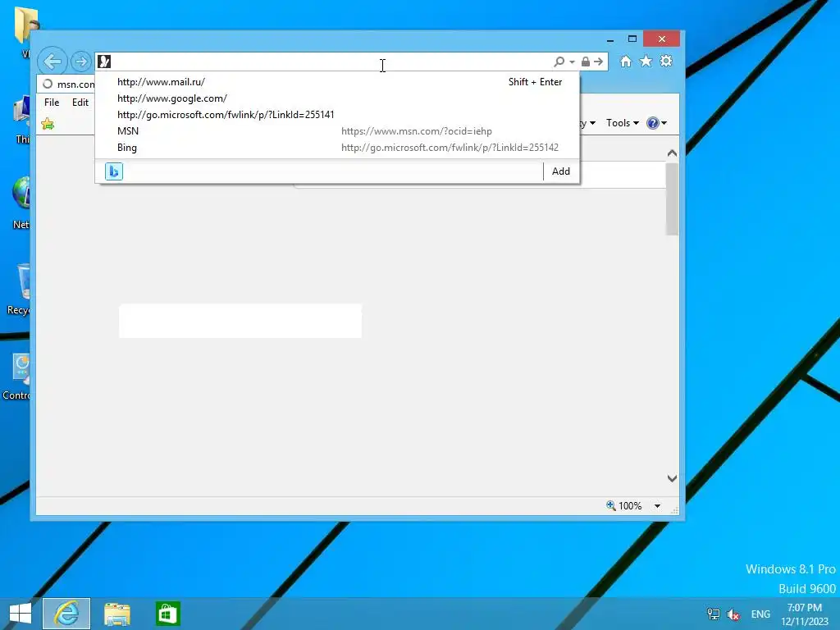Image resolution: width=840 pixels, height=630 pixels.
Task: Click the vertical scrollbar thumb
Action: click(672, 199)
